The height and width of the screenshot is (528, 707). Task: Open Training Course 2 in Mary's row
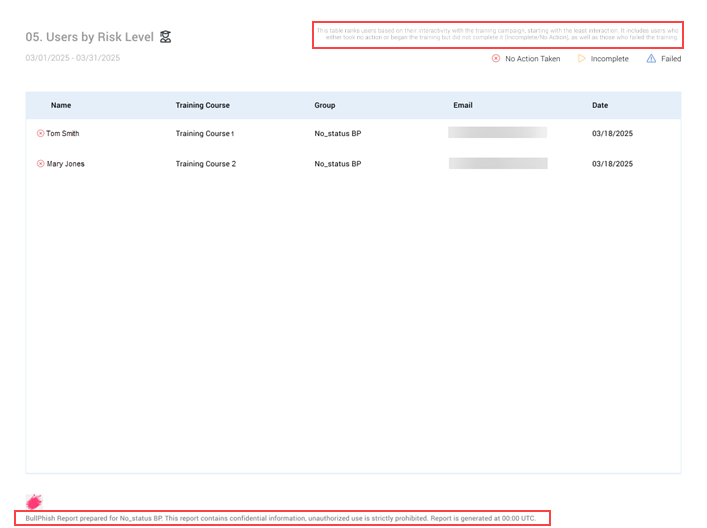(206, 164)
